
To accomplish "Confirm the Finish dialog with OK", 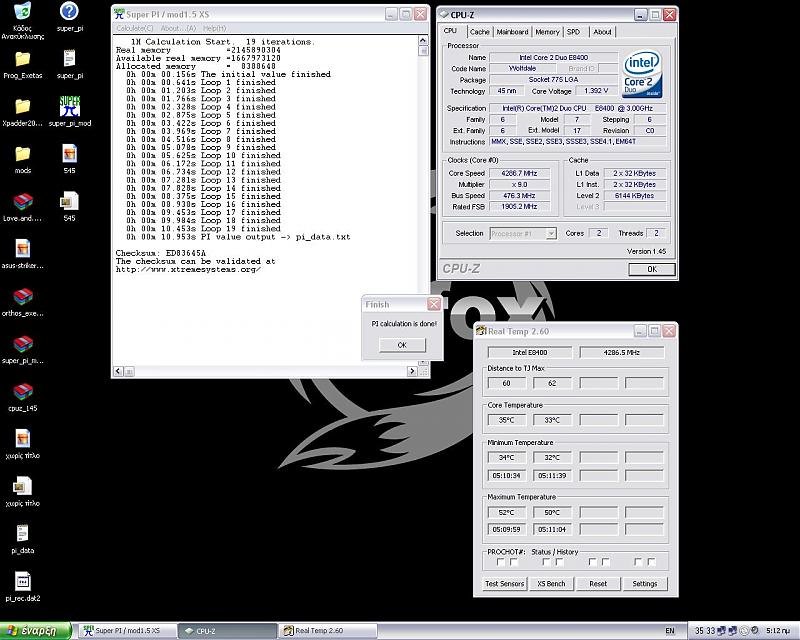I will [402, 345].
